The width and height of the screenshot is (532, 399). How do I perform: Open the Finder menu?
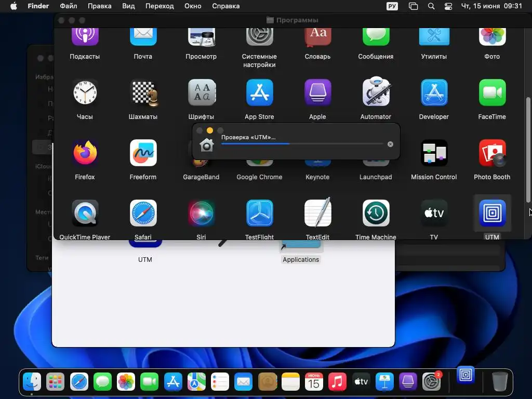tap(38, 6)
